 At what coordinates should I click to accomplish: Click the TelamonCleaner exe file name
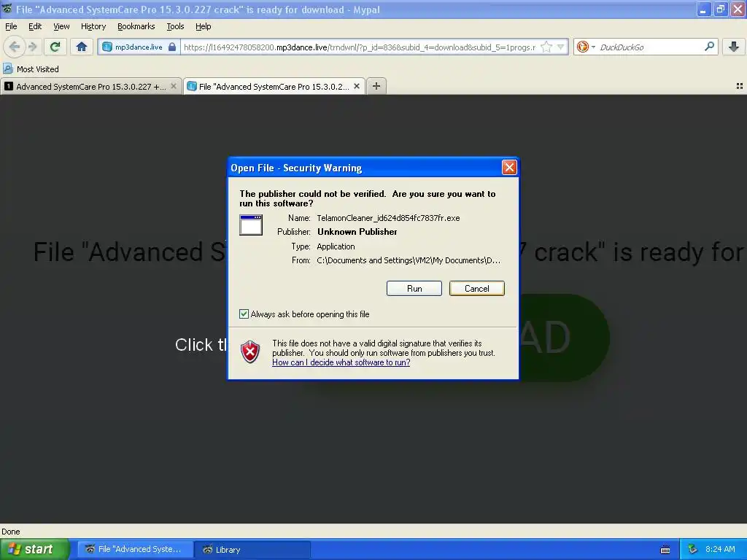(388, 218)
